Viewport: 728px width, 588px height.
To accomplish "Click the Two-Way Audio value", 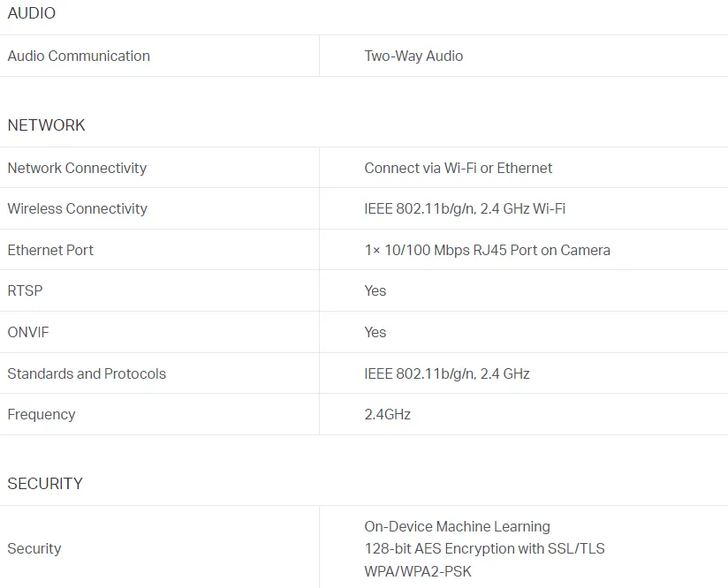I will point(413,56).
